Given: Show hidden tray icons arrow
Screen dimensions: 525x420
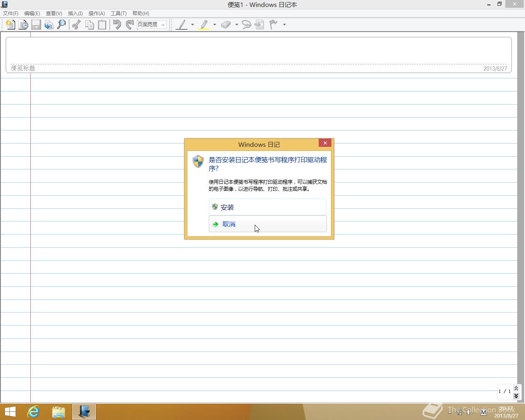Looking at the screenshot, I should tap(450, 412).
